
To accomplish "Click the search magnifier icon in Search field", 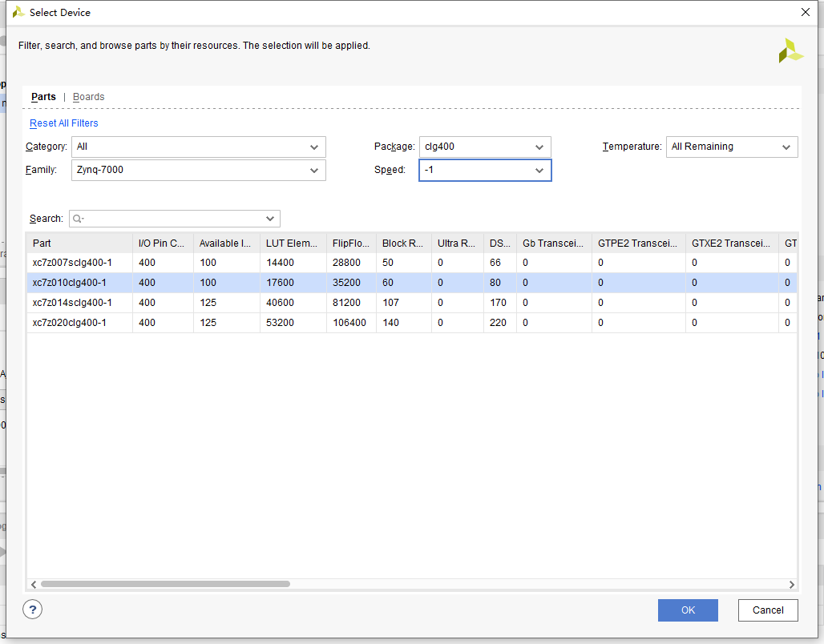I will point(78,219).
